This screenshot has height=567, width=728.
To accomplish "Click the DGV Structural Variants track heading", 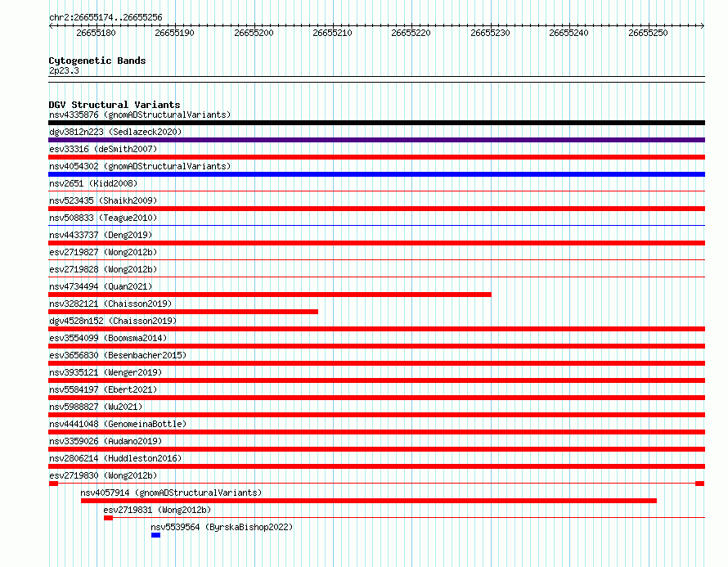I will click(x=115, y=105).
